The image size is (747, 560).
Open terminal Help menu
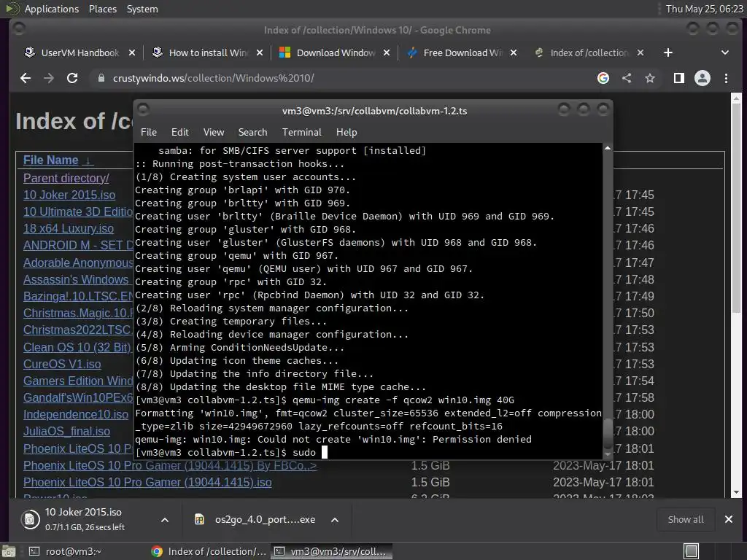347,133
